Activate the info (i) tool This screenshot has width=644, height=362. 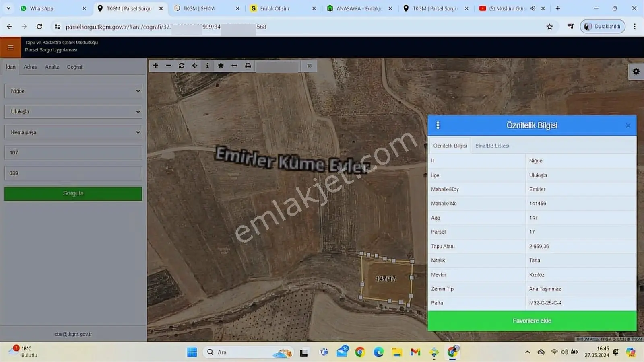click(x=208, y=66)
